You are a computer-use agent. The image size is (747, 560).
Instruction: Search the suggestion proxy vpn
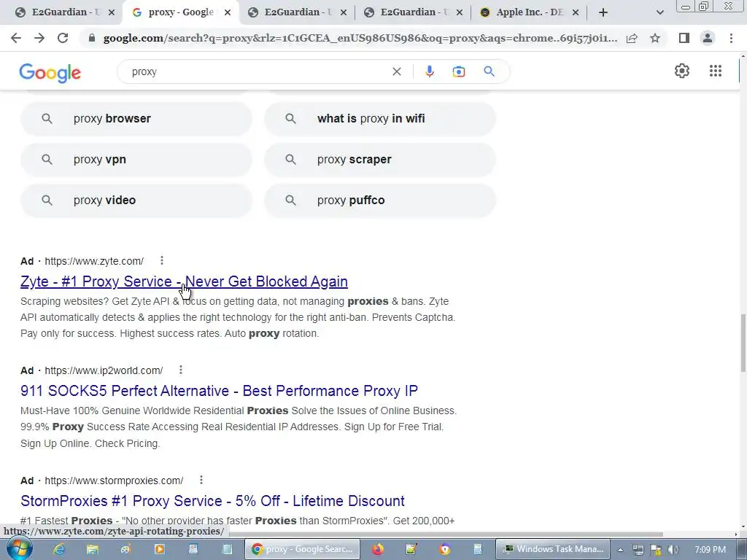coord(136,160)
